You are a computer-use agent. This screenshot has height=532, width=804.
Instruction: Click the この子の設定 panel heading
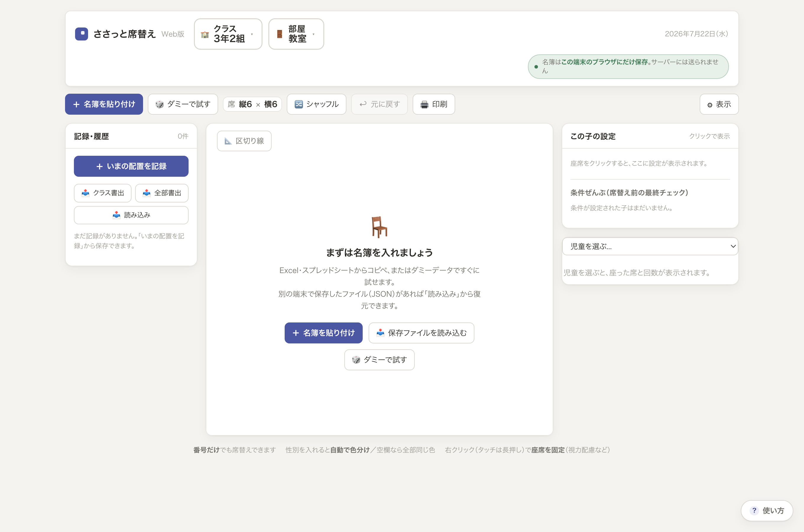593,136
